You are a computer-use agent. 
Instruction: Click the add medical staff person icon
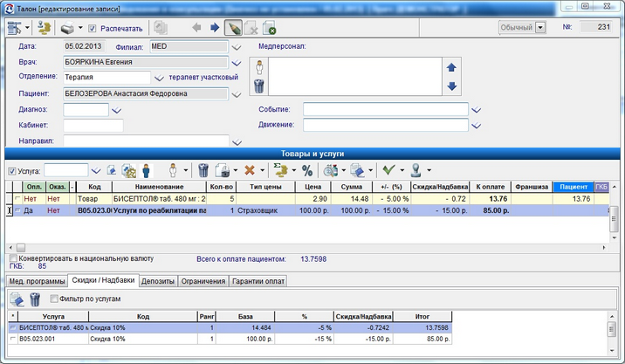[259, 67]
